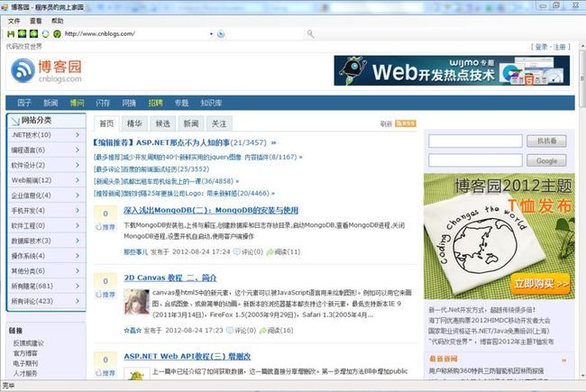
Task: Click the 登录 link at top right
Action: 541,47
